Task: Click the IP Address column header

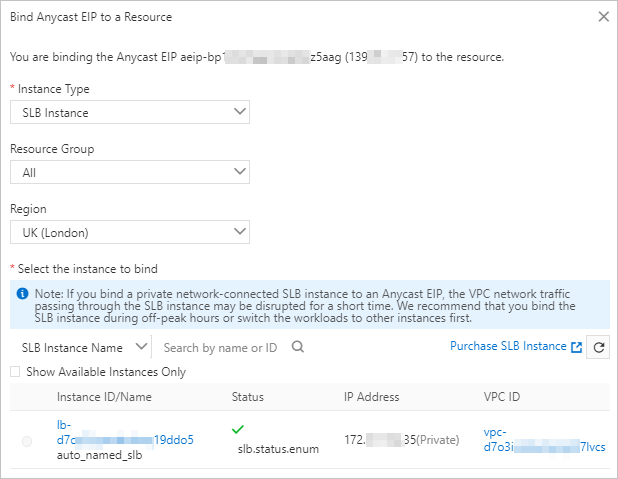Action: [371, 397]
